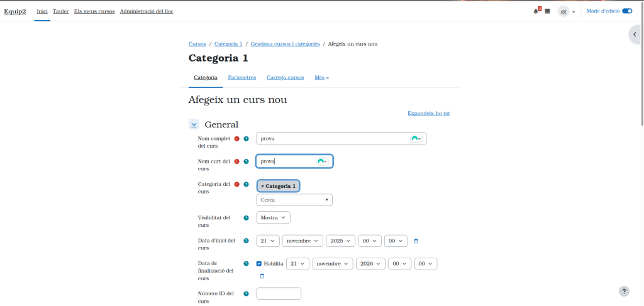Open Administració del lloc menu item

(147, 11)
